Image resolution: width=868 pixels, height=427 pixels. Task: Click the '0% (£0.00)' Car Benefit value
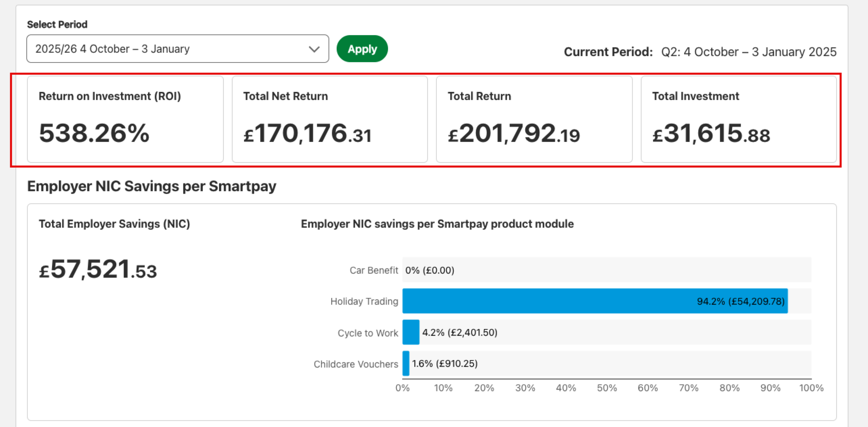point(430,270)
